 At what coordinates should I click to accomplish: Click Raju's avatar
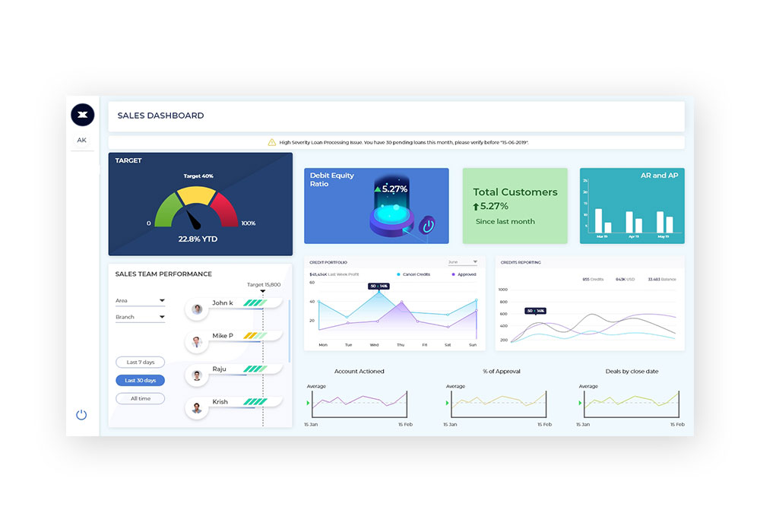[x=197, y=375]
